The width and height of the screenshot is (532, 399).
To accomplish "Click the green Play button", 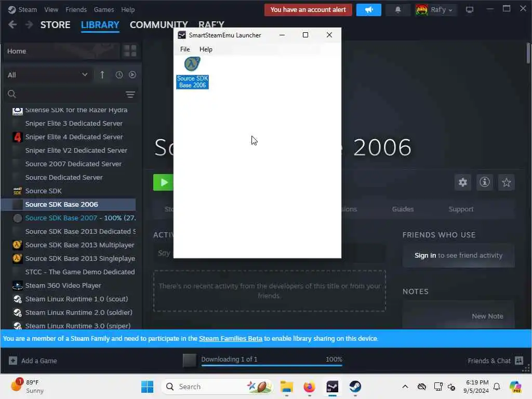I will pyautogui.click(x=163, y=182).
